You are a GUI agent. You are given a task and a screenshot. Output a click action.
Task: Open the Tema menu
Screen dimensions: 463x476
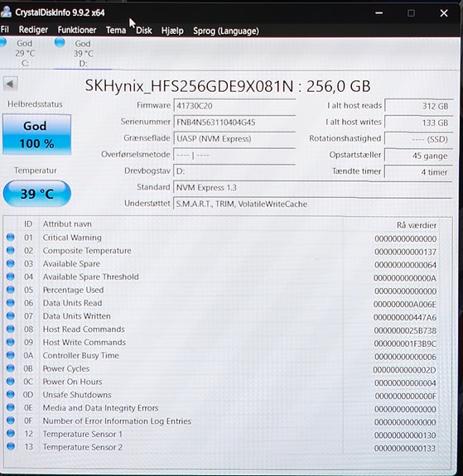116,31
